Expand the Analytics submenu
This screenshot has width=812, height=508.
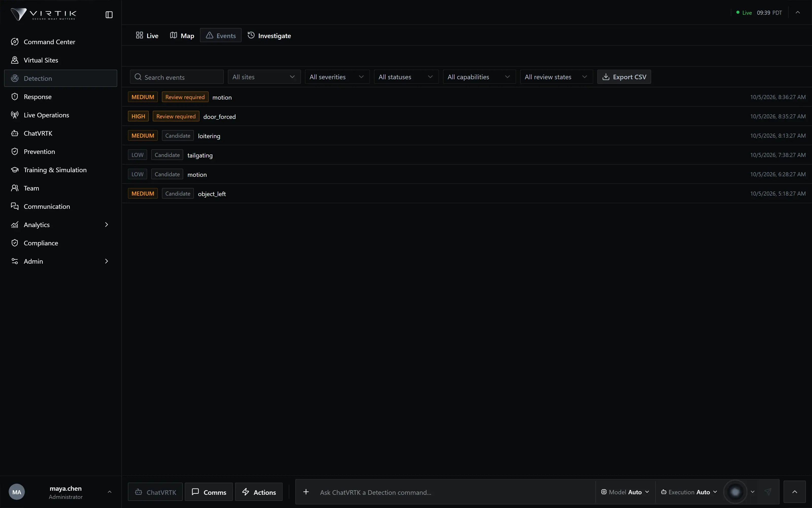107,225
